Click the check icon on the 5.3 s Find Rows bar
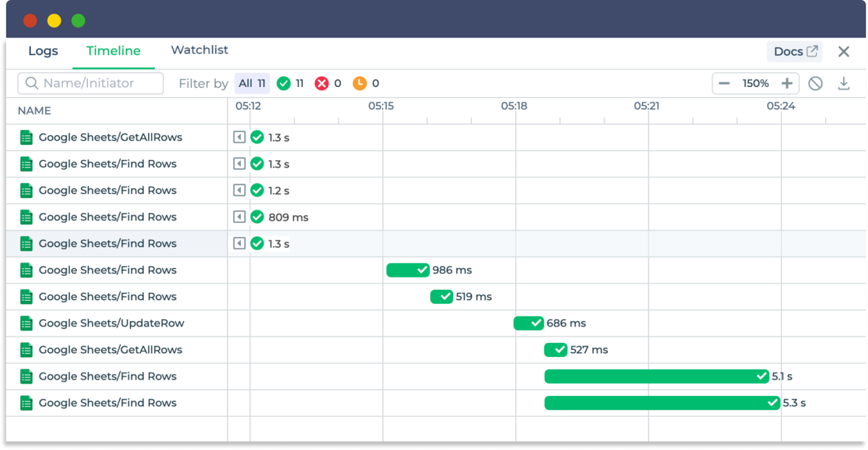 pyautogui.click(x=772, y=403)
